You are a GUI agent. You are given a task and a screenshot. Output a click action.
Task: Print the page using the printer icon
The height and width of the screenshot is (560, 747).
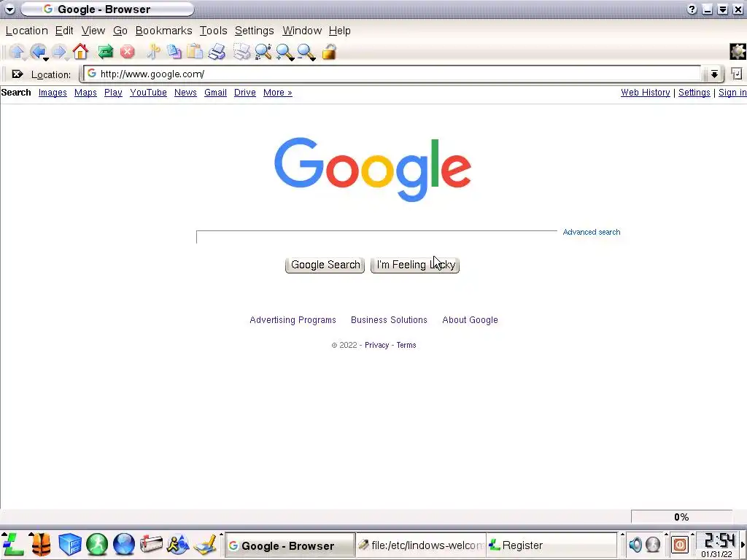coord(217,52)
